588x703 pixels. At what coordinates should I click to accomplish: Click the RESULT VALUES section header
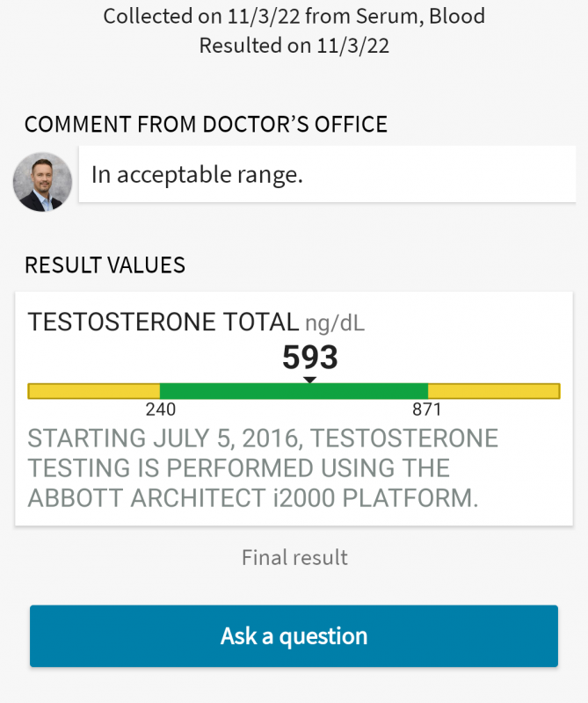tap(105, 265)
